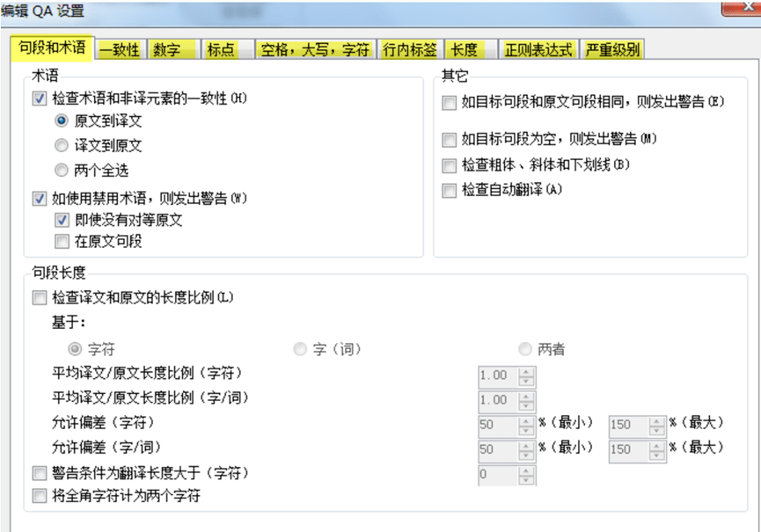Image resolution: width=761 pixels, height=532 pixels.
Task: Select the 正则表达式 tab
Action: click(x=538, y=49)
